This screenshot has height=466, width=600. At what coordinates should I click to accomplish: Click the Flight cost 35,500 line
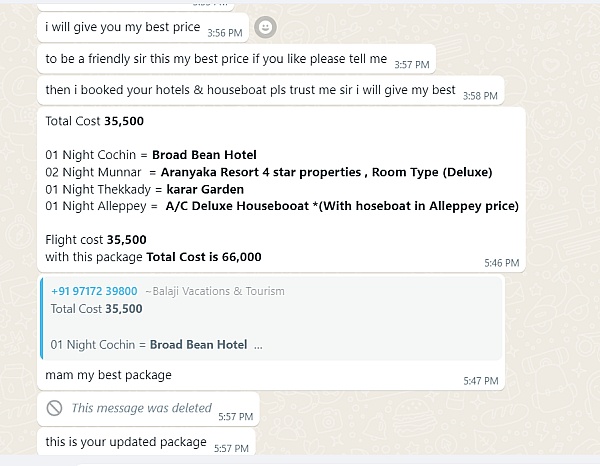[96, 240]
